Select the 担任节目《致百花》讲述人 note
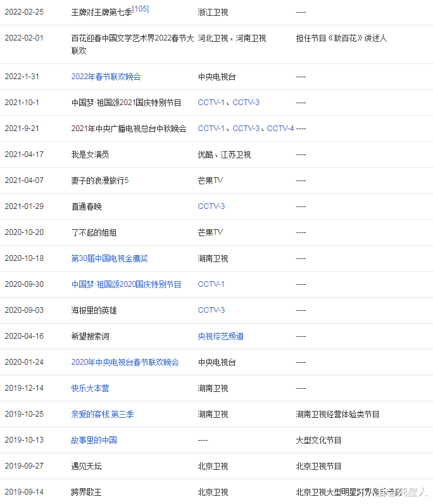433x504 pixels. (341, 38)
